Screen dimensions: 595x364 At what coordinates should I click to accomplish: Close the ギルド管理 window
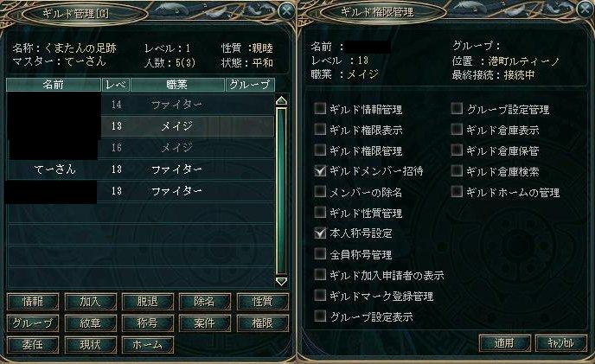coord(286,12)
